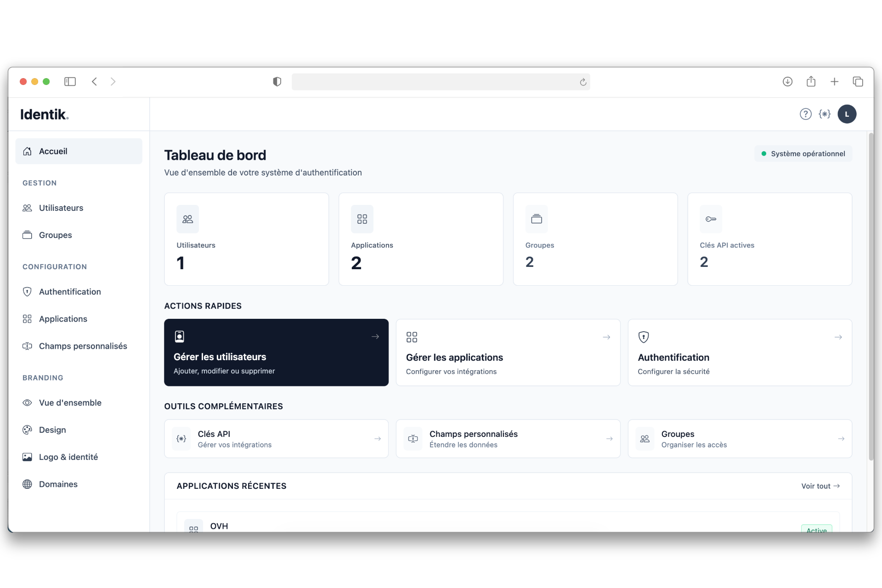This screenshot has height=588, width=882.
Task: Reload the page using the refresh icon
Action: click(583, 82)
